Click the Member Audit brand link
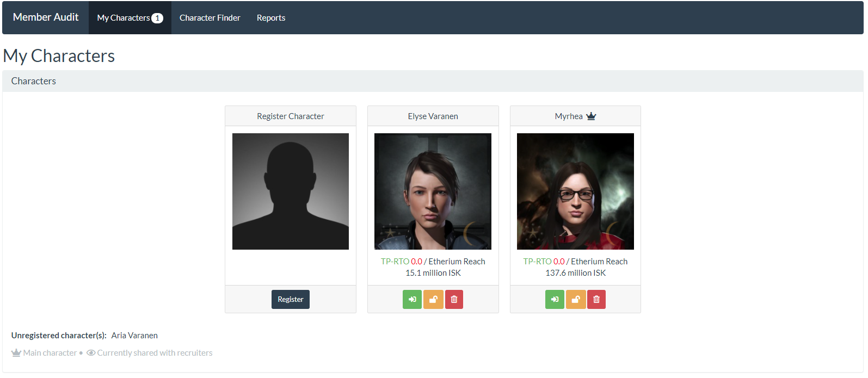 [46, 17]
